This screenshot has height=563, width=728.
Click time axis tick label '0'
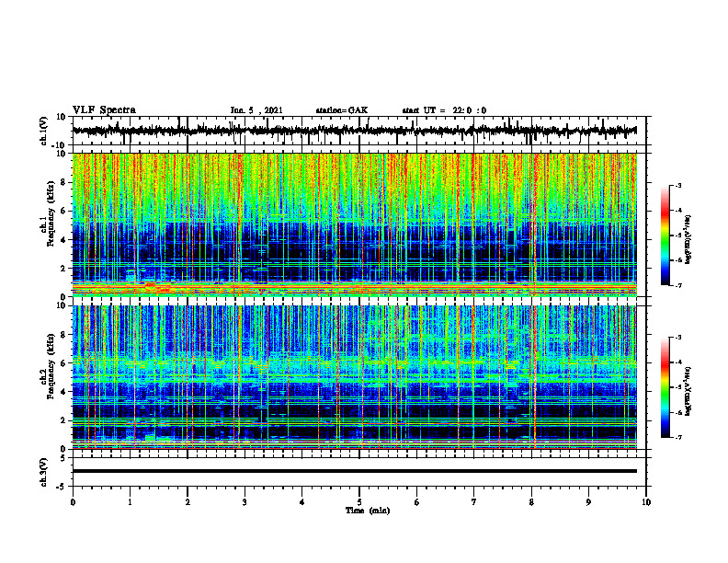point(73,502)
